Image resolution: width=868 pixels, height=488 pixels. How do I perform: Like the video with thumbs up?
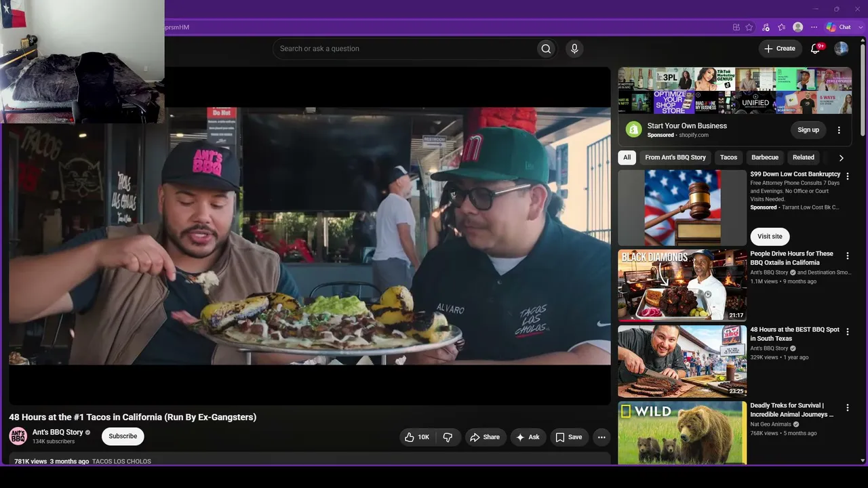coord(417,437)
